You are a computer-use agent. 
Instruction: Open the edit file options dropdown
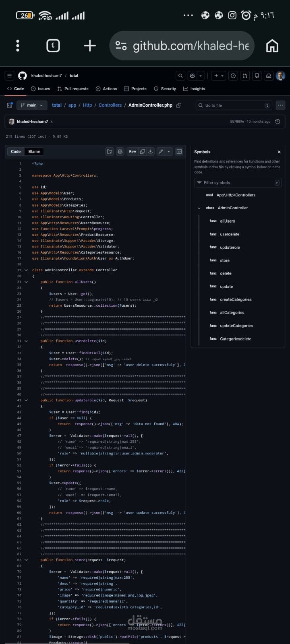pyautogui.click(x=169, y=151)
